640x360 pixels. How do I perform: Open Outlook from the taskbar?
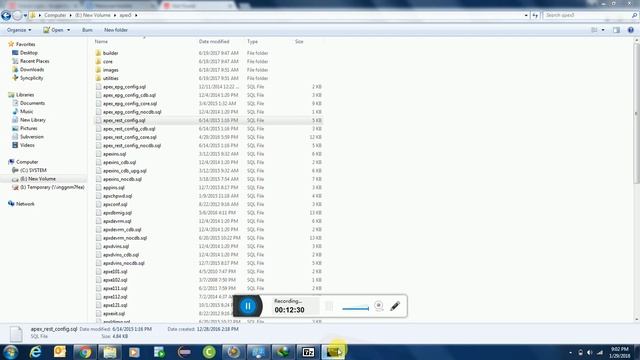click(x=60, y=352)
